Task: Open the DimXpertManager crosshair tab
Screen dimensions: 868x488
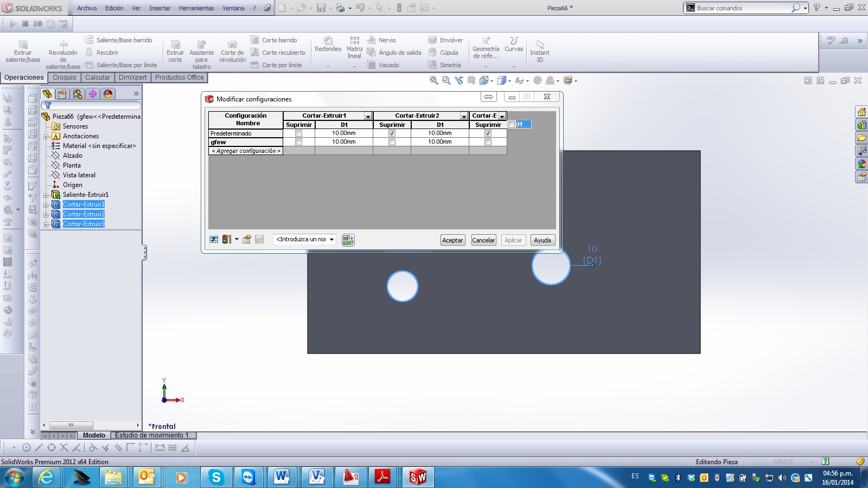Action: click(x=93, y=94)
